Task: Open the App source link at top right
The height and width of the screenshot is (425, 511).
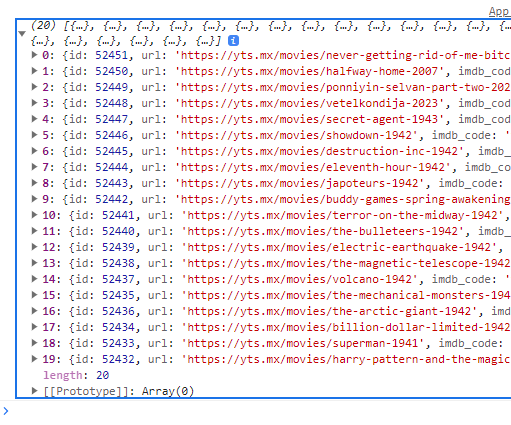Action: [499, 12]
